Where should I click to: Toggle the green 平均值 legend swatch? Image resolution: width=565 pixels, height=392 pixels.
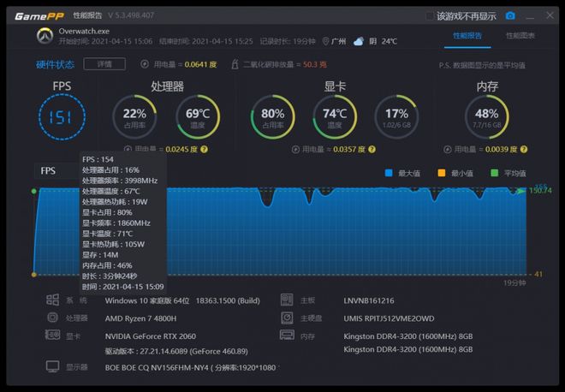(495, 173)
